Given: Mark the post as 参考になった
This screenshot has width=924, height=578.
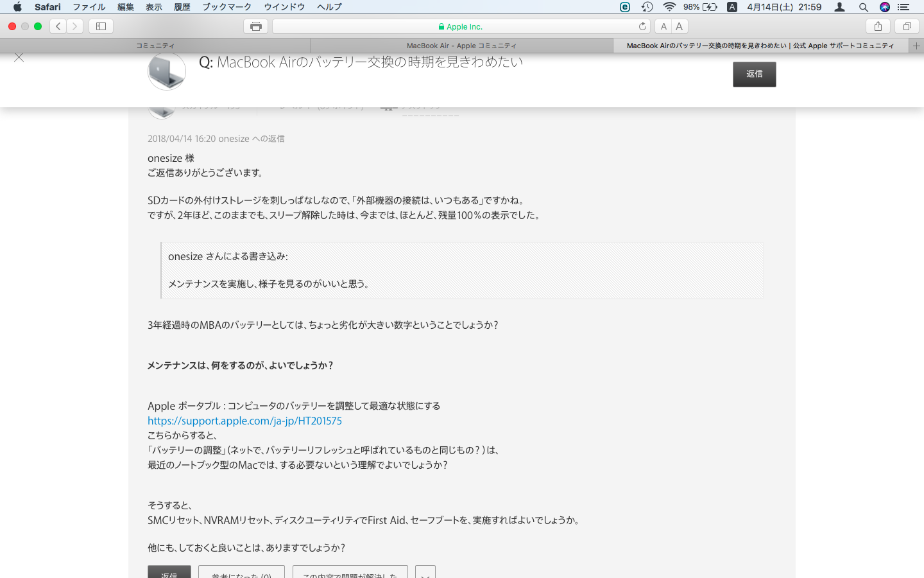Looking at the screenshot, I should [241, 572].
